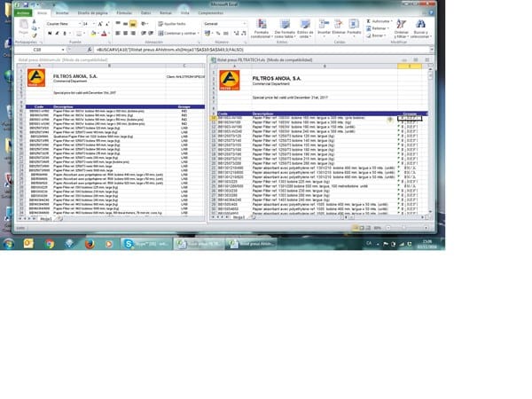Decrease font size with small A icon

107,24
